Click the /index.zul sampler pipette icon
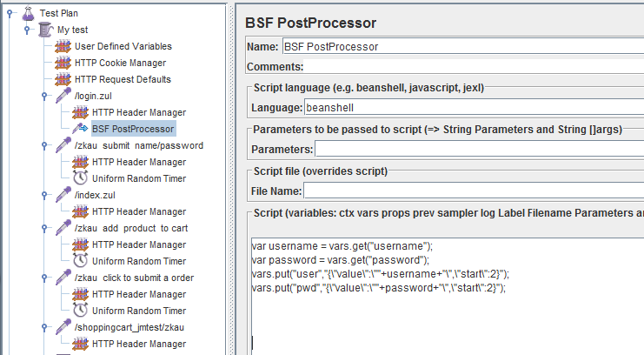The image size is (644, 355). coord(63,195)
